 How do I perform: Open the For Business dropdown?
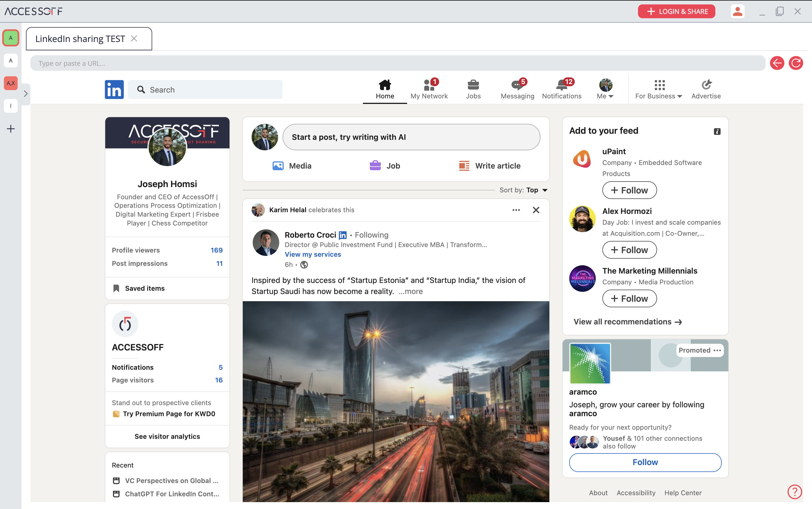pos(659,90)
